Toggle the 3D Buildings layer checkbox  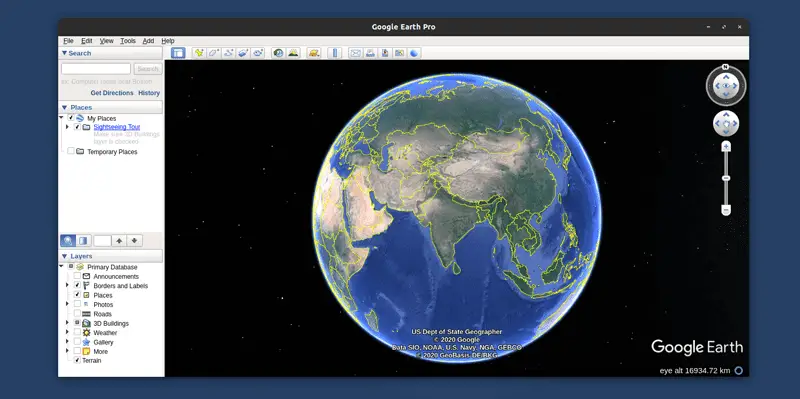pos(77,323)
